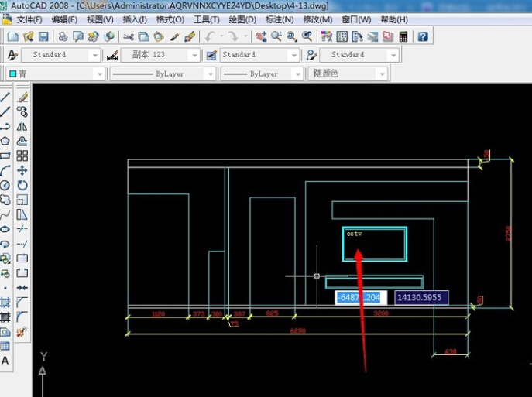The height and width of the screenshot is (397, 532).
Task: Click the dynamic input field -6487.204
Action: (361, 298)
